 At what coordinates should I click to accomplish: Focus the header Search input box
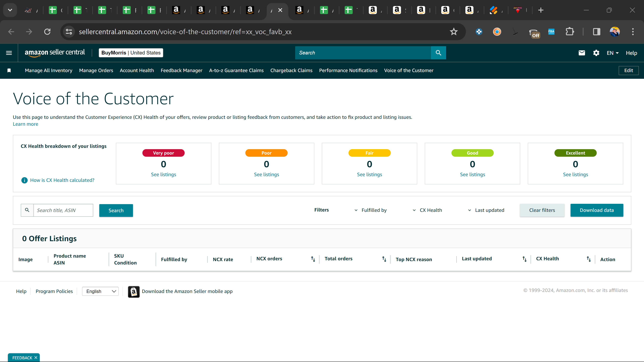pos(363,53)
